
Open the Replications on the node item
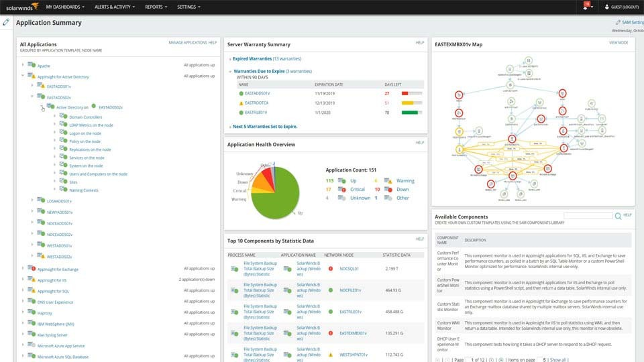pyautogui.click(x=90, y=149)
